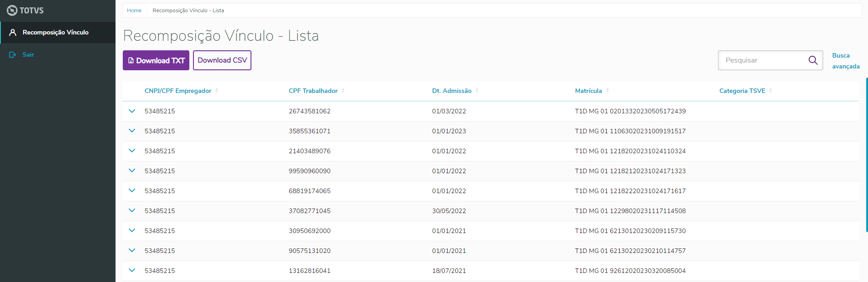Click admission date 01/03/2022
The height and width of the screenshot is (282, 868).
click(x=449, y=111)
